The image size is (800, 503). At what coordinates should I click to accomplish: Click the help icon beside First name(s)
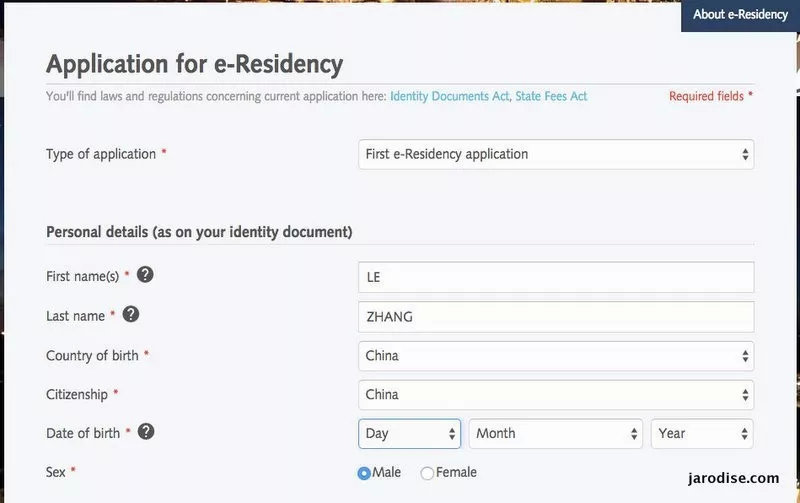(x=145, y=274)
